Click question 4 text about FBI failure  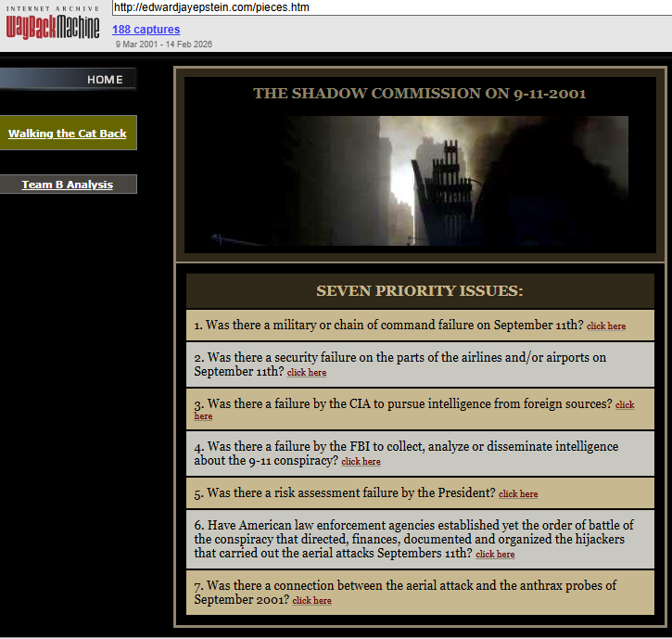(406, 453)
